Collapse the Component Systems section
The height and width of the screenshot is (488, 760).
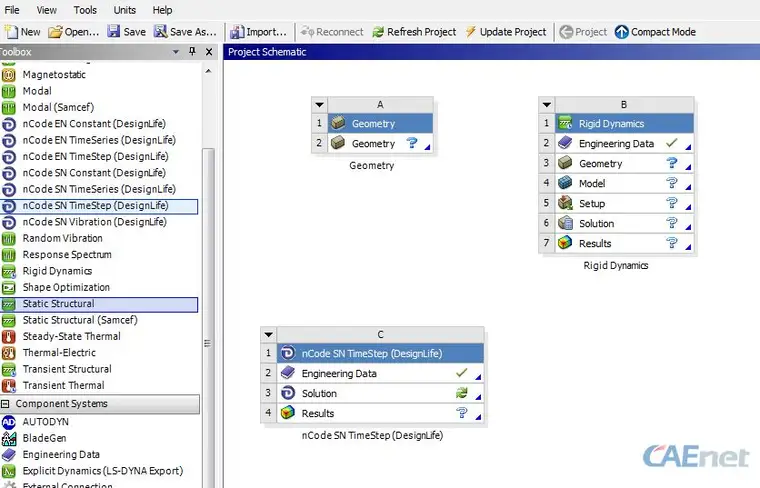click(x=5, y=404)
